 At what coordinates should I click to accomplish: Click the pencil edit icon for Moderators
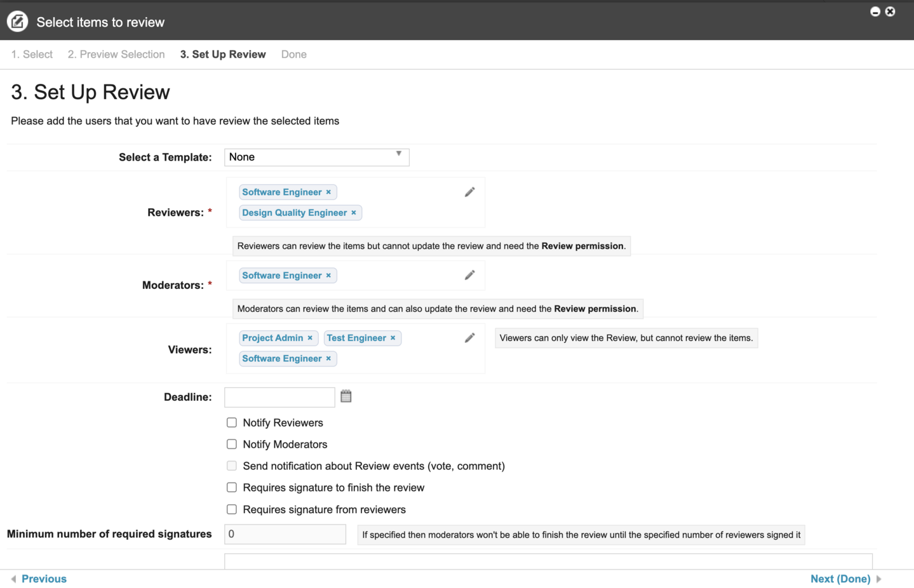click(x=469, y=275)
